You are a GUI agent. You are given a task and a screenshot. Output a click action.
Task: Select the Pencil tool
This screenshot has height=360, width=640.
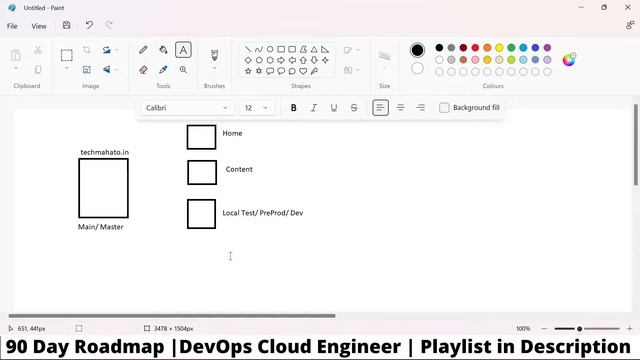point(143,50)
